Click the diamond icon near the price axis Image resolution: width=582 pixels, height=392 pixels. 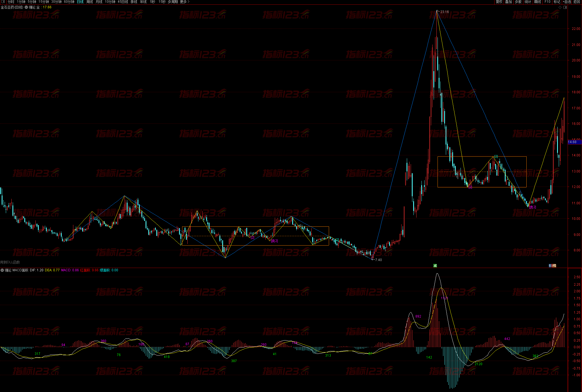click(560, 7)
